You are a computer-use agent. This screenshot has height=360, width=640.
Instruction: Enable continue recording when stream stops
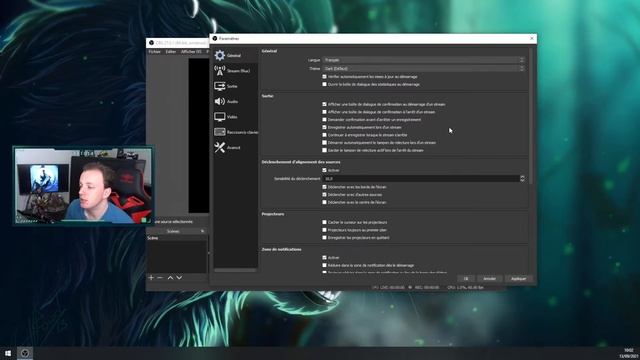point(324,135)
